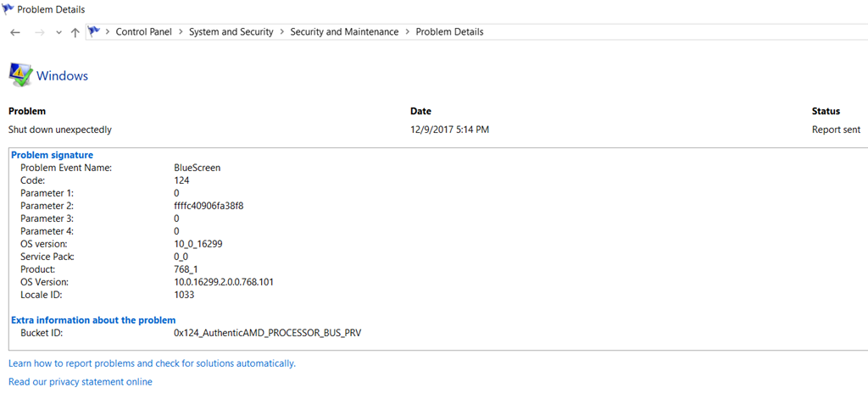Click the Up one level arrow
The image size is (868, 404).
pyautogui.click(x=75, y=32)
